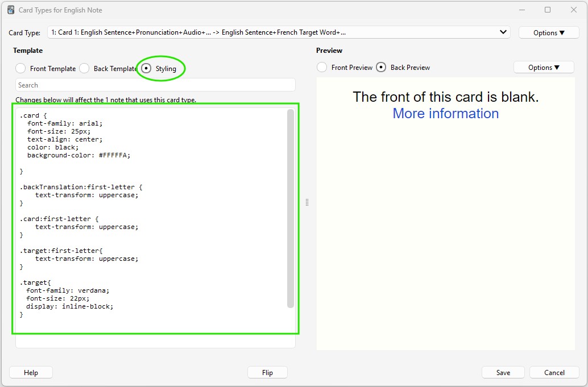
Task: Cancel the card type editing
Action: click(554, 372)
